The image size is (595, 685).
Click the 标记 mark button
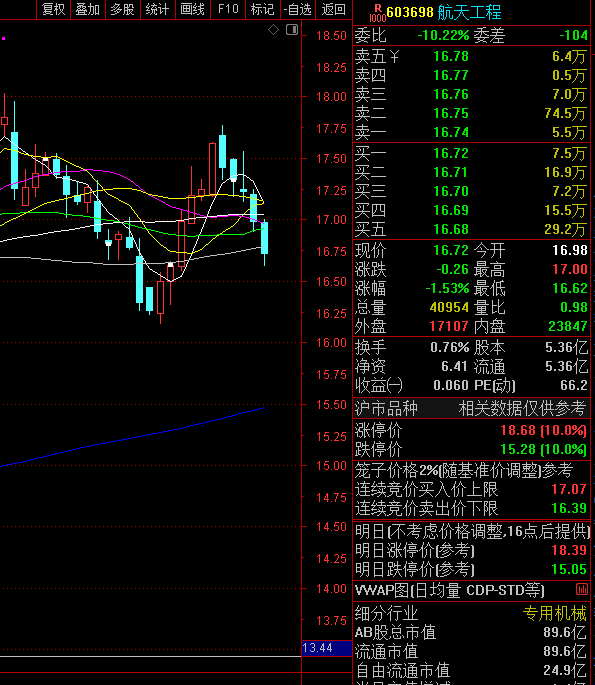point(263,9)
